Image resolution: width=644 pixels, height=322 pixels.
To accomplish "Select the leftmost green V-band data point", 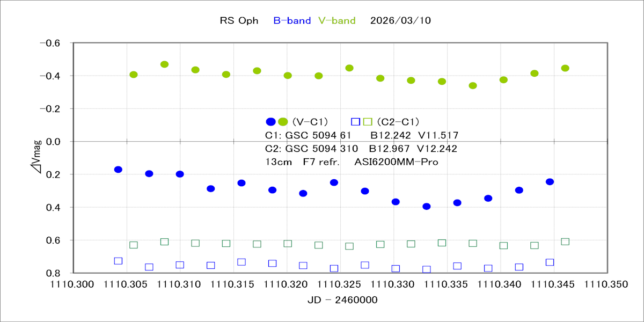I will click(x=134, y=75).
